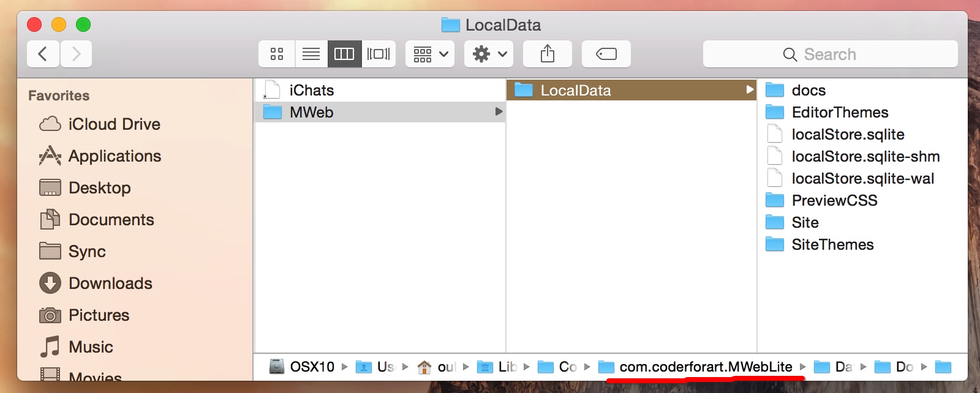Screen dimensions: 980x393
Task: Open the Action gear menu
Action: [x=489, y=54]
